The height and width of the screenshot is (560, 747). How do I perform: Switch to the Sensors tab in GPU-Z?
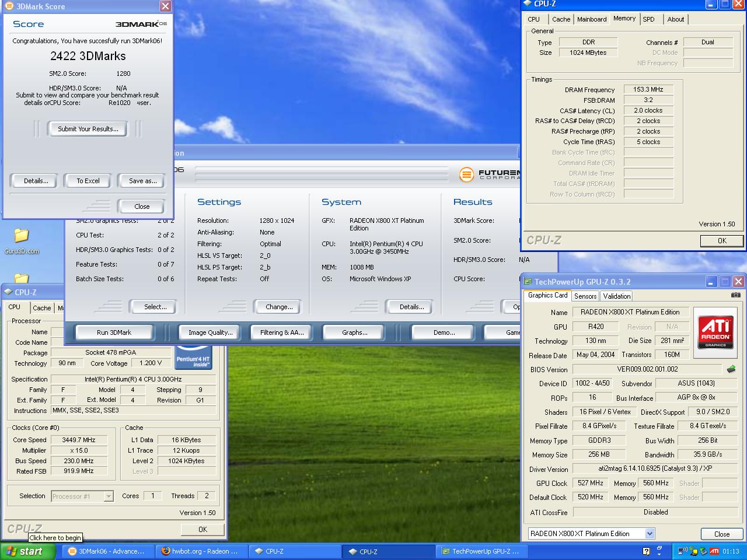tap(585, 296)
